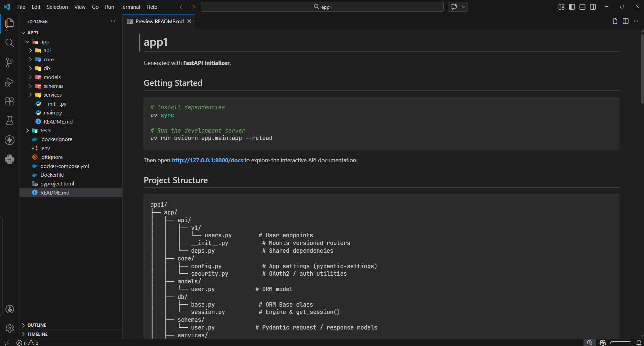The image size is (644, 346).
Task: Click the Copilot status bar icon
Action: (603, 343)
